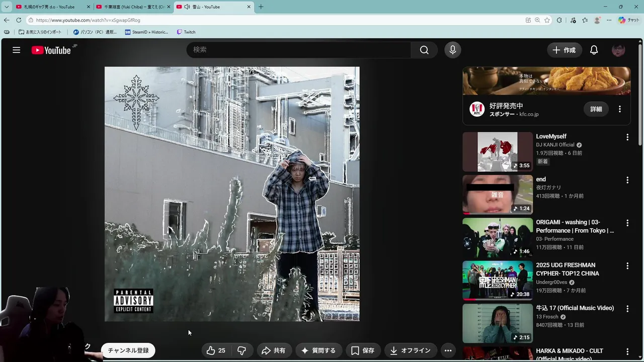Go back with the browser back arrow

tap(6, 20)
